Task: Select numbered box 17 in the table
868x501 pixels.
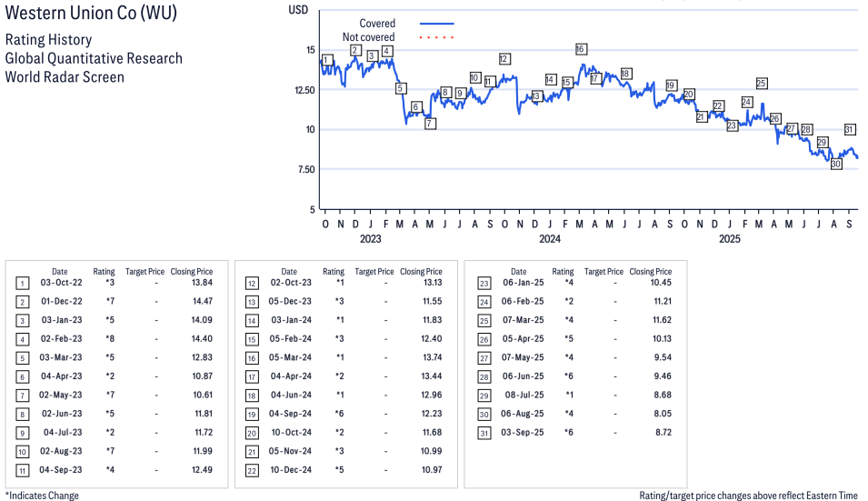Action: (252, 377)
